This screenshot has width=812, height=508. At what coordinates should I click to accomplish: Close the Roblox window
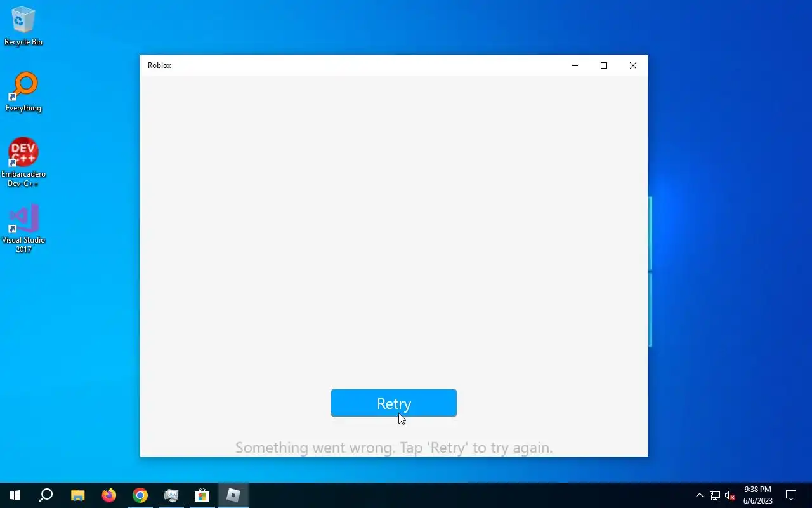click(x=633, y=65)
